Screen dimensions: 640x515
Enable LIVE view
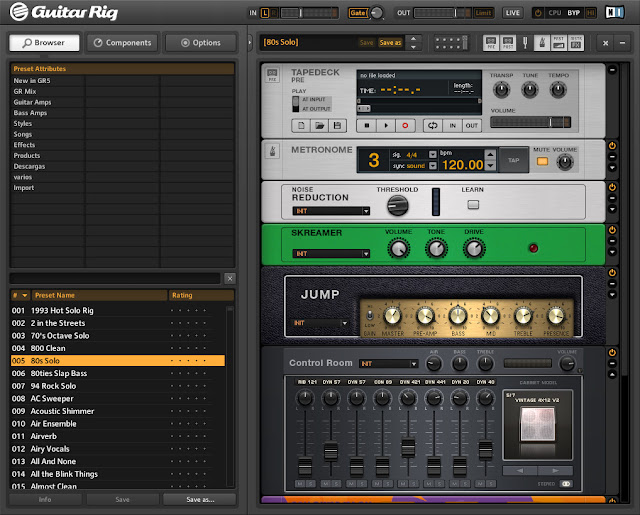pyautogui.click(x=513, y=13)
